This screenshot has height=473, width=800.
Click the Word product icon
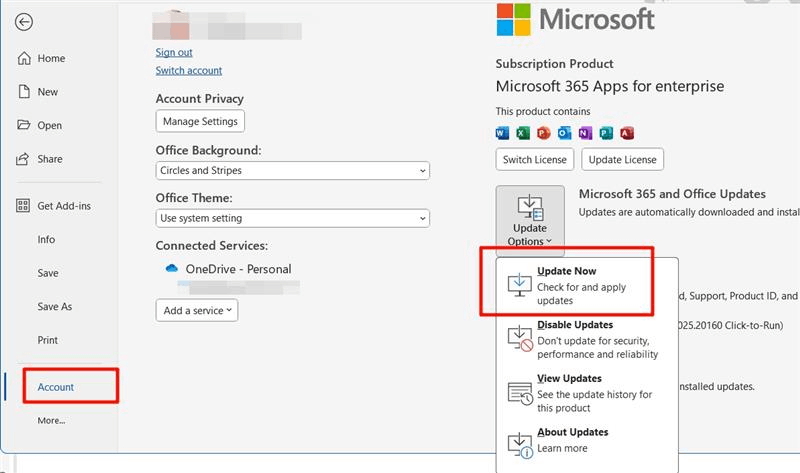(x=502, y=133)
